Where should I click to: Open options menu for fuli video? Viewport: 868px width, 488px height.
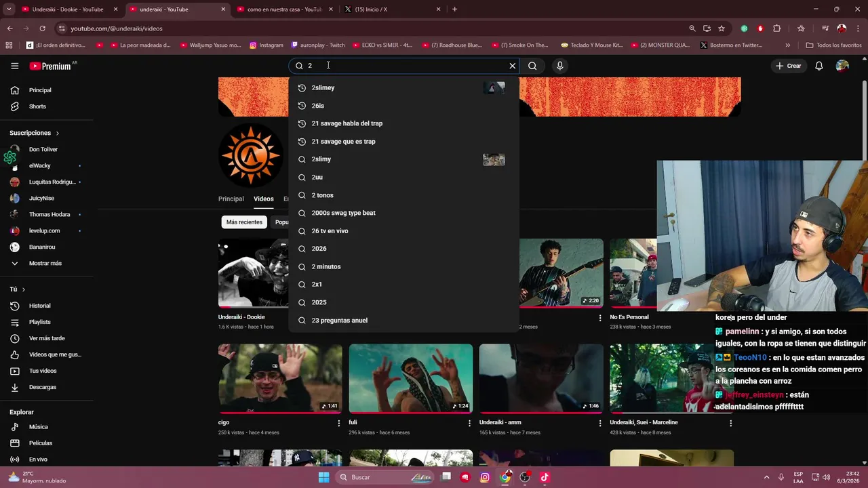tap(469, 423)
